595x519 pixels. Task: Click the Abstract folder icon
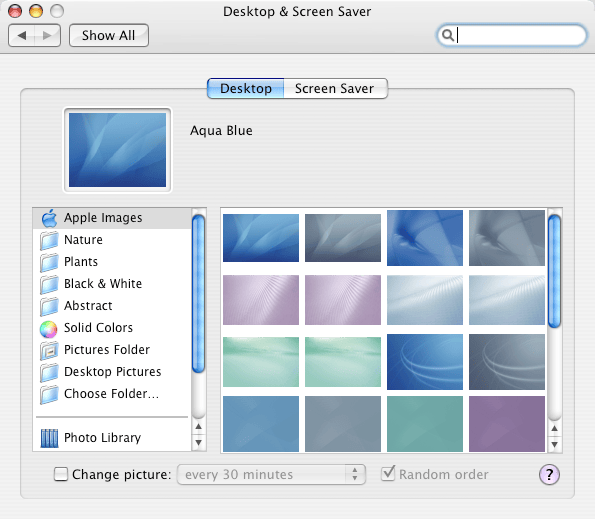point(49,306)
